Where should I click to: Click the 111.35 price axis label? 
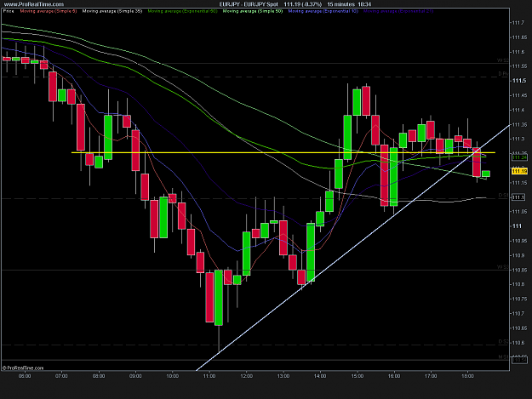point(519,125)
